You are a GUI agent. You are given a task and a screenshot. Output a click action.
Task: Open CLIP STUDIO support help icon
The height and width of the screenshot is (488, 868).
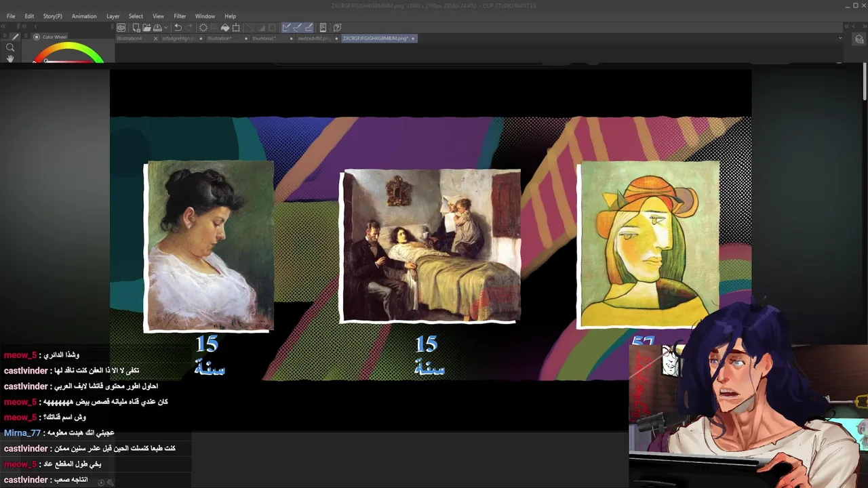click(337, 28)
